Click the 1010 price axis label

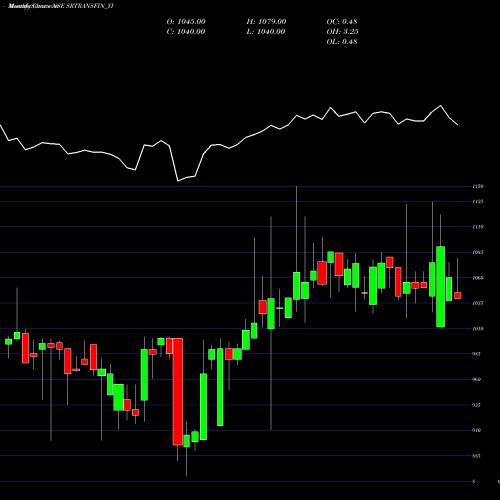(x=478, y=329)
